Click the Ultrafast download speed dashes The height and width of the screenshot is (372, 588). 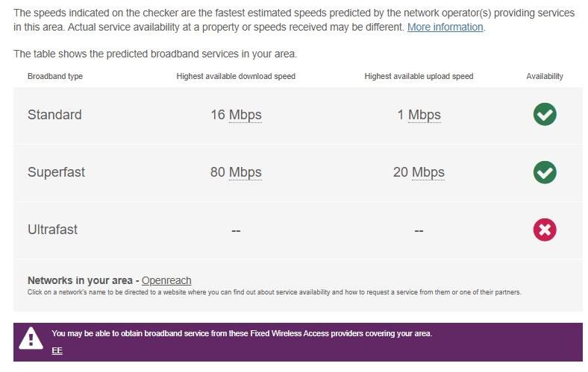(x=236, y=230)
